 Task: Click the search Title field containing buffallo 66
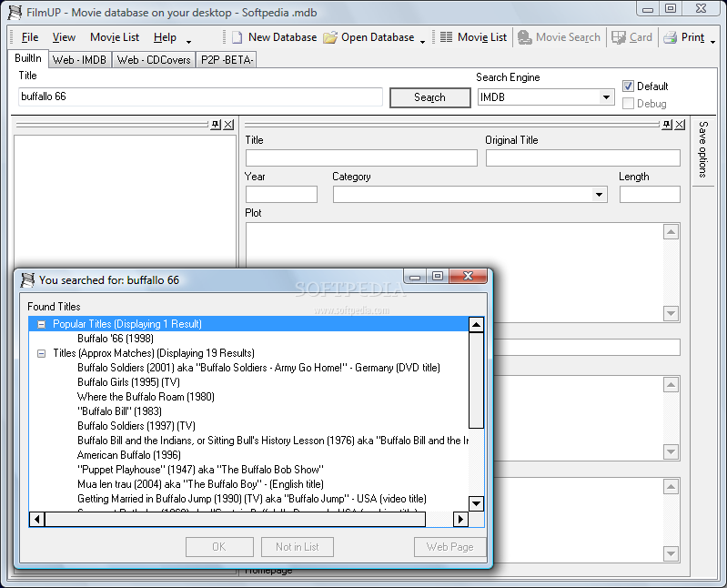(200, 96)
